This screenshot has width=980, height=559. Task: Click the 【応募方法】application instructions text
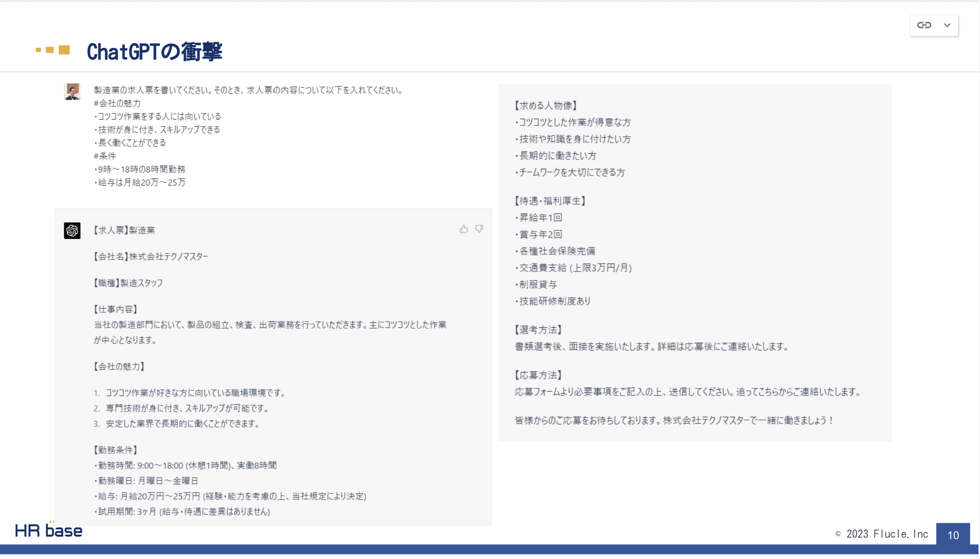pos(538,375)
